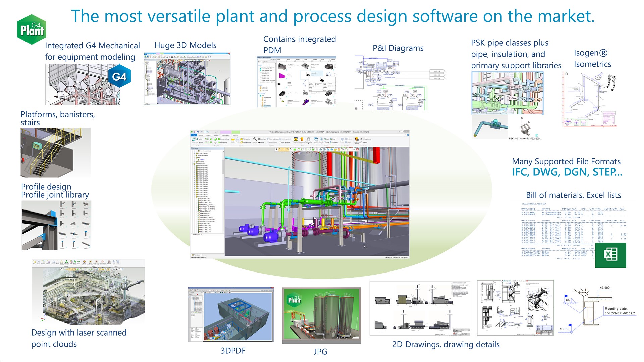Select the Rautalanka wireframe icon
Viewport: 644px width, 362px height.
tap(308, 139)
